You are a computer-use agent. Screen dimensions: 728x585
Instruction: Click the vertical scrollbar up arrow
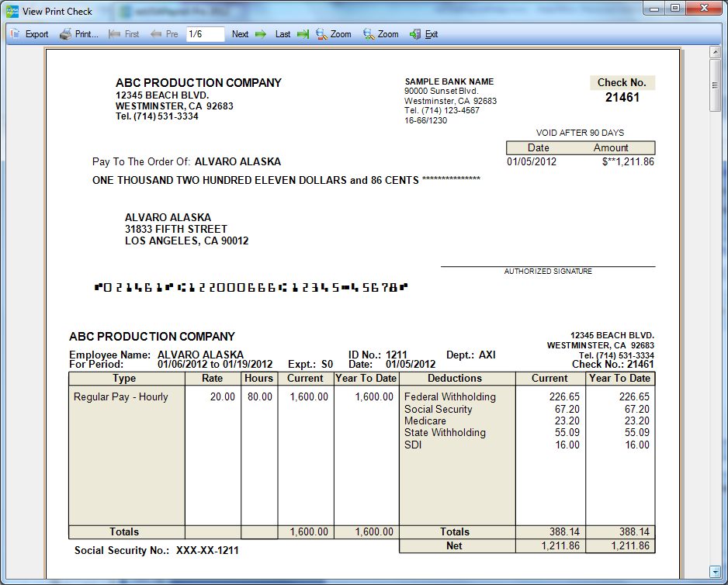click(716, 52)
